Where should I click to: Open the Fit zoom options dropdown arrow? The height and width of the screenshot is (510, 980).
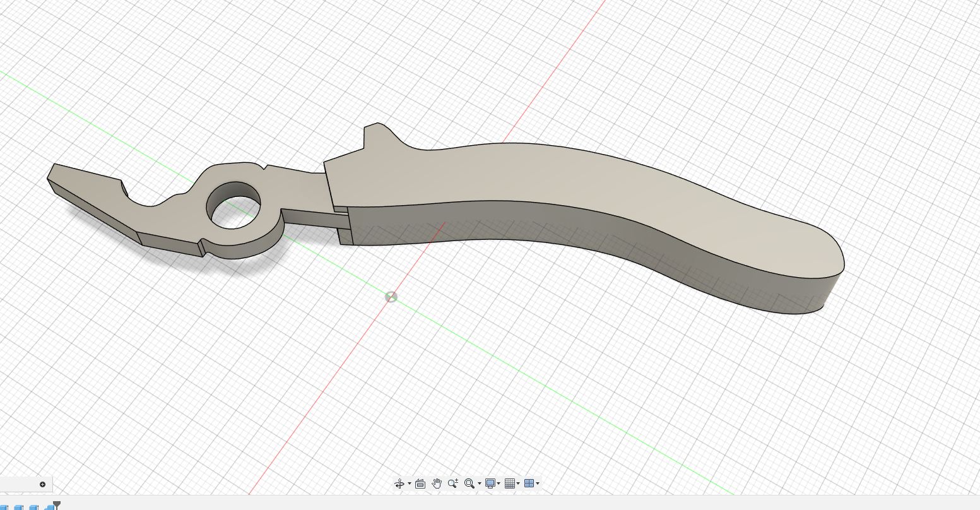(480, 484)
